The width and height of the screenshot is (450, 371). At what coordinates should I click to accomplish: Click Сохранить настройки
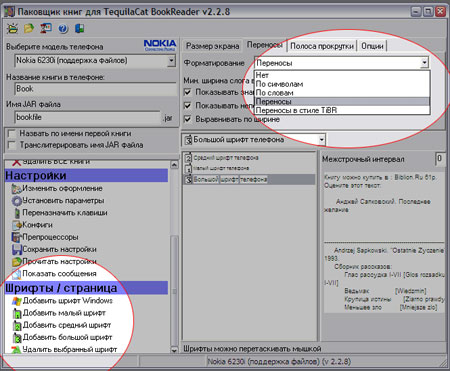[x=59, y=249]
